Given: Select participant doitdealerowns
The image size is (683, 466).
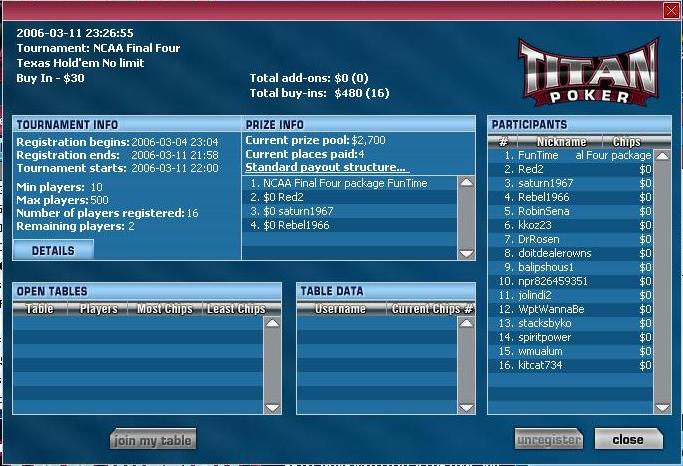Looking at the screenshot, I should pos(571,253).
